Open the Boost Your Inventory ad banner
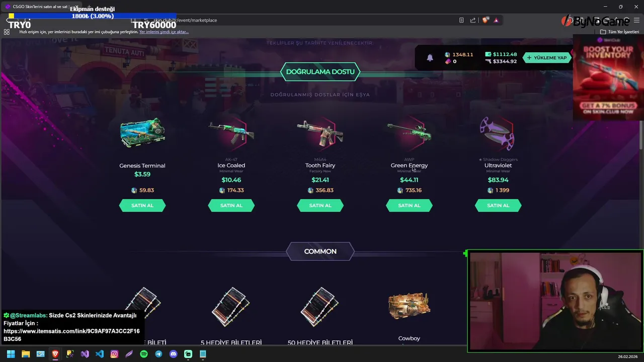This screenshot has height=362, width=644. [608, 77]
